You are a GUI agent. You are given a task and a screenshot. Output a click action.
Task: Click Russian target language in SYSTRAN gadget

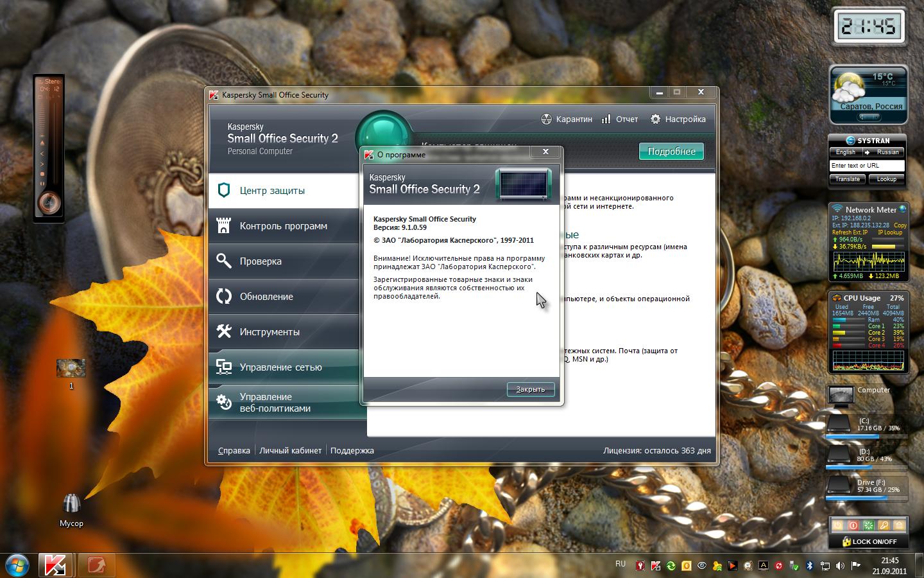pyautogui.click(x=887, y=152)
